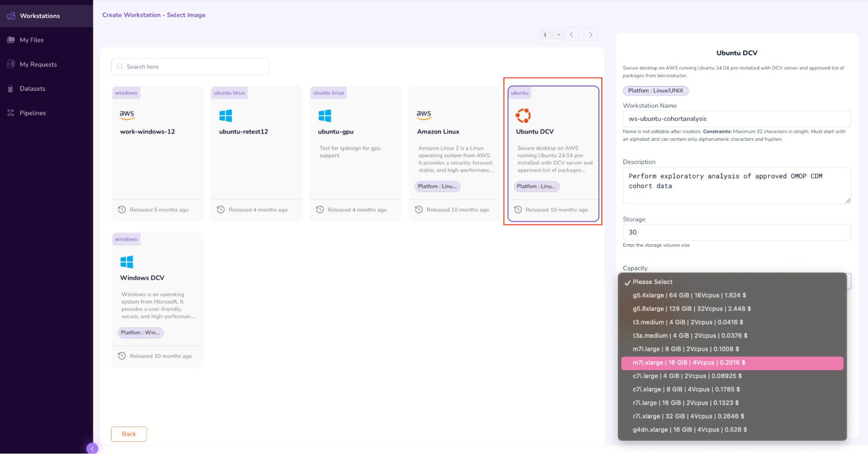The image size is (868, 454).
Task: Click the My Requests sidebar icon
Action: click(x=11, y=64)
